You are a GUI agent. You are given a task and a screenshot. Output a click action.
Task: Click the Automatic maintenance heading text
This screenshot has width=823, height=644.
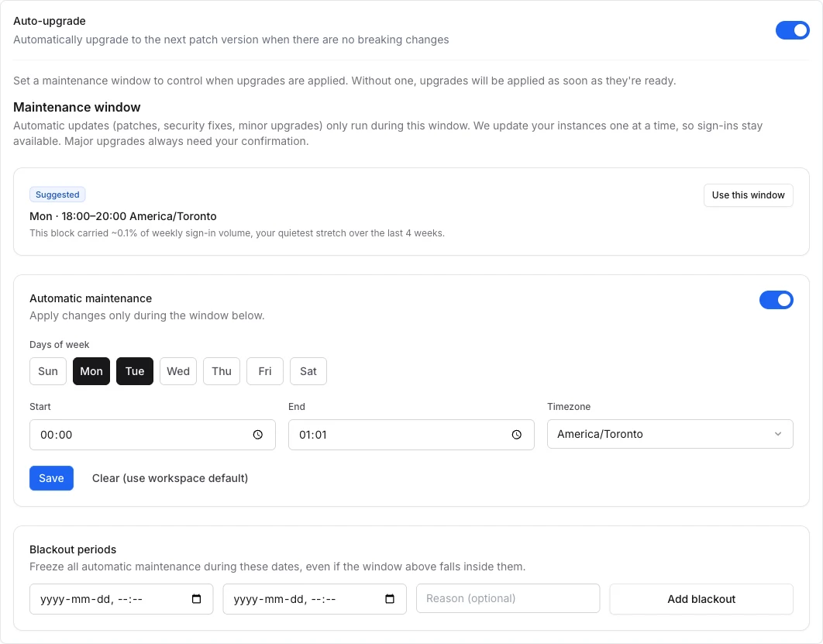click(x=91, y=298)
